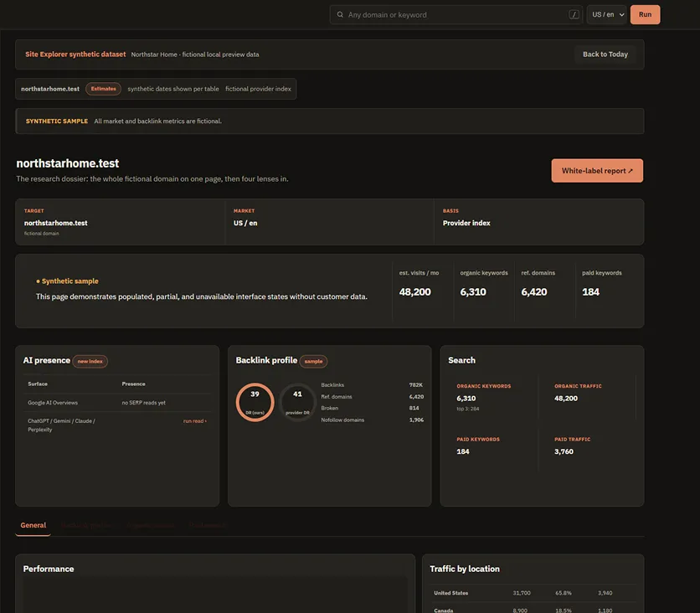Click 'ChatGPT / Gemini / Claude / Perplexity' row
This screenshot has width=700, height=613.
117,425
